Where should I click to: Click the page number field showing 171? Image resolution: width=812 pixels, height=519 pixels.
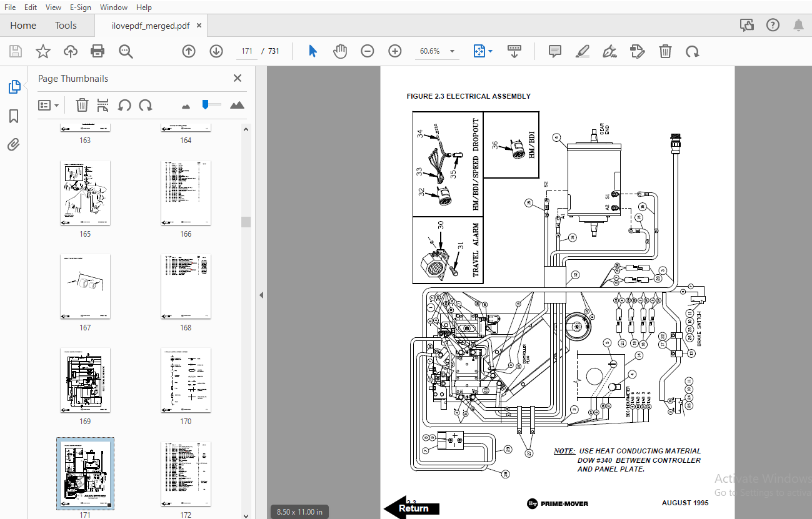pyautogui.click(x=247, y=51)
